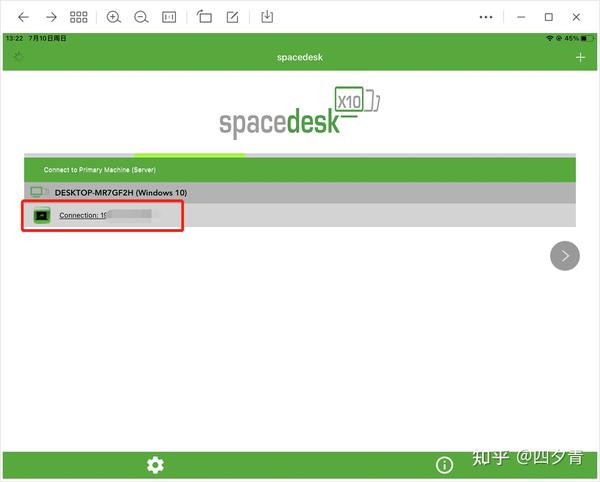
Task: Tap the gray round next arrow button
Action: point(565,256)
